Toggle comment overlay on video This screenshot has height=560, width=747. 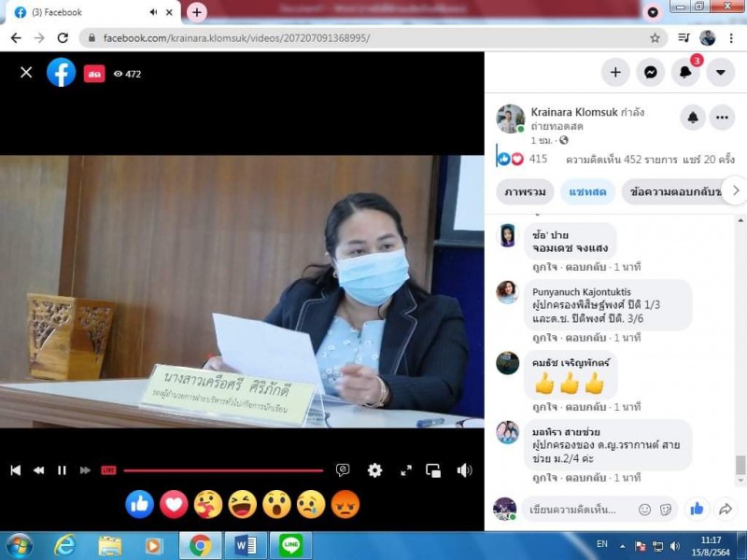click(x=343, y=470)
